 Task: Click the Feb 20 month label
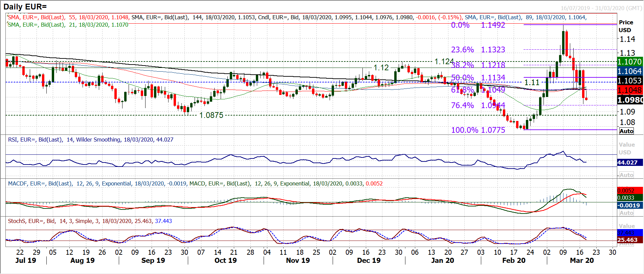pos(514,260)
